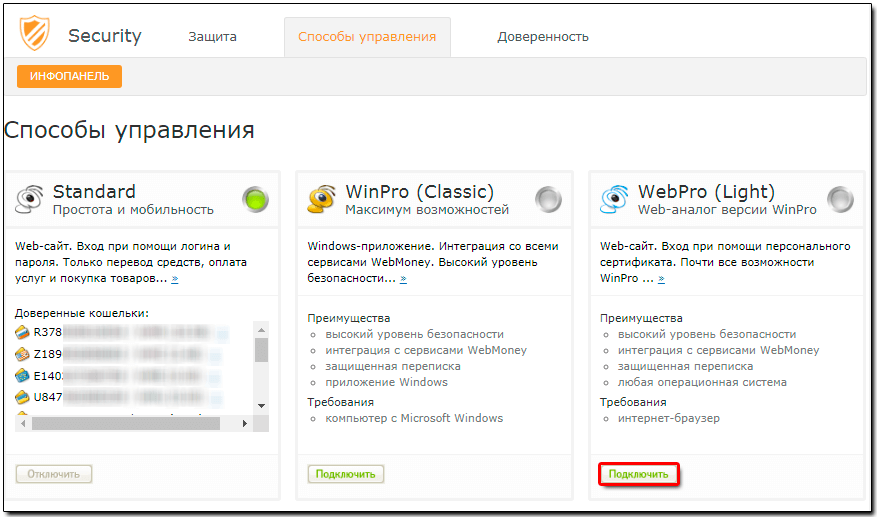Click the yellow WinPro (Classic) ant icon
This screenshot has height=517, width=877.
[x=322, y=200]
